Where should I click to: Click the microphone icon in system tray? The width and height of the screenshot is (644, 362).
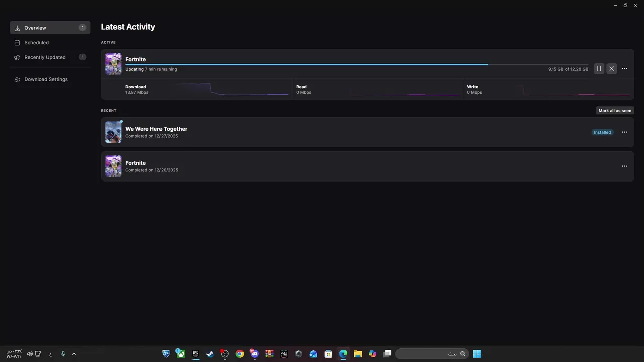point(63,354)
